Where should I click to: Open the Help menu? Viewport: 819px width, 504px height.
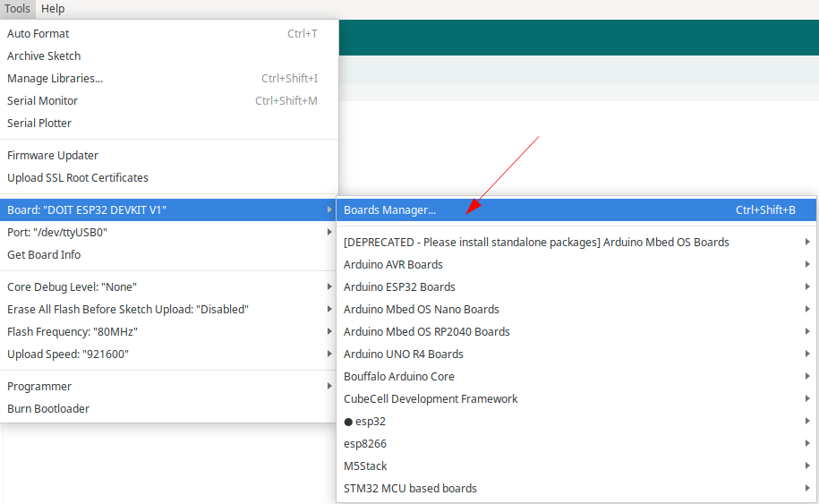point(53,9)
